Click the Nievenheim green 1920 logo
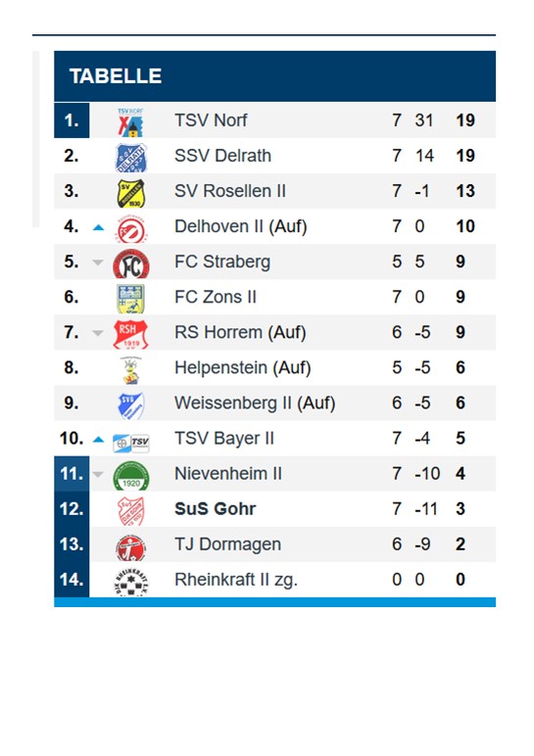This screenshot has height=756, width=534. tap(131, 476)
